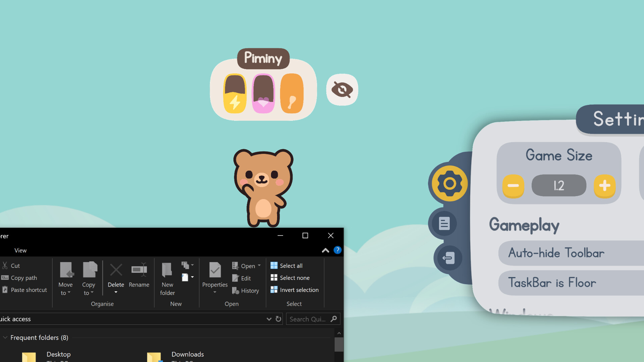Switch to the View ribbon tab
Screen dimensions: 644x362
pyautogui.click(x=20, y=250)
